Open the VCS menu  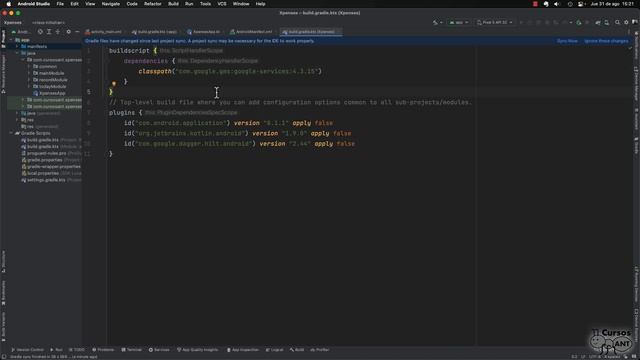222,4
